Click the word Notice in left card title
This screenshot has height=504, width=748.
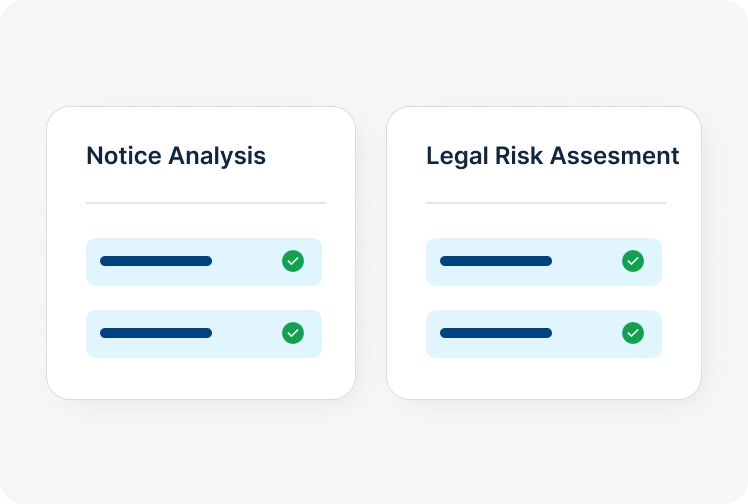[124, 156]
